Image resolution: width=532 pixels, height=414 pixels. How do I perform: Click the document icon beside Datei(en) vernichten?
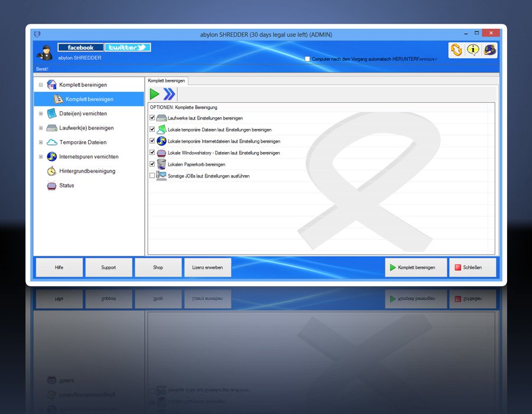(51, 114)
